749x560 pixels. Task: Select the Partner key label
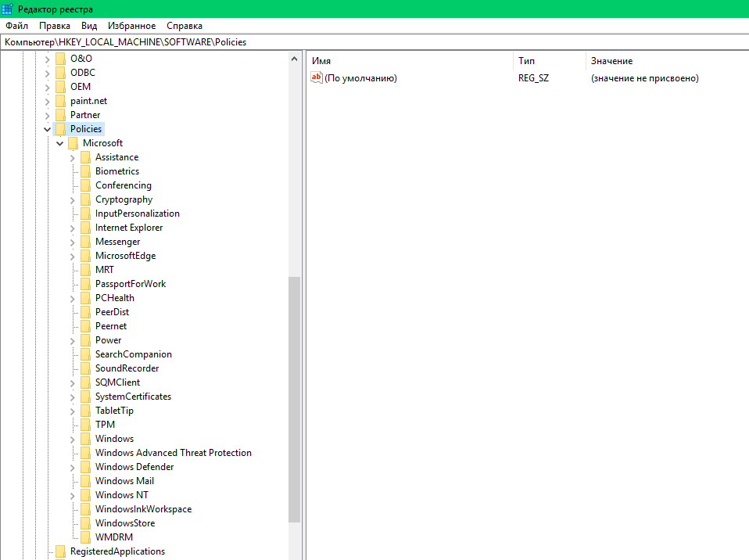[x=85, y=115]
